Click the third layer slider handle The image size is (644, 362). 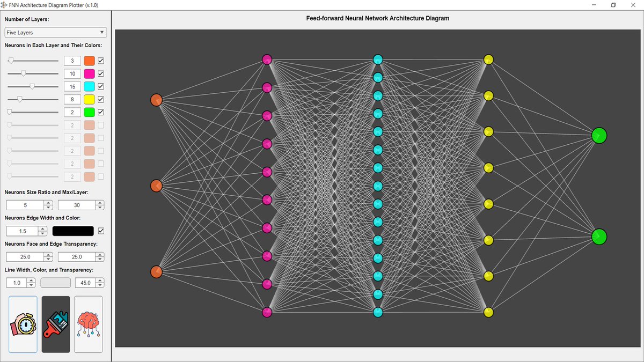pos(33,86)
